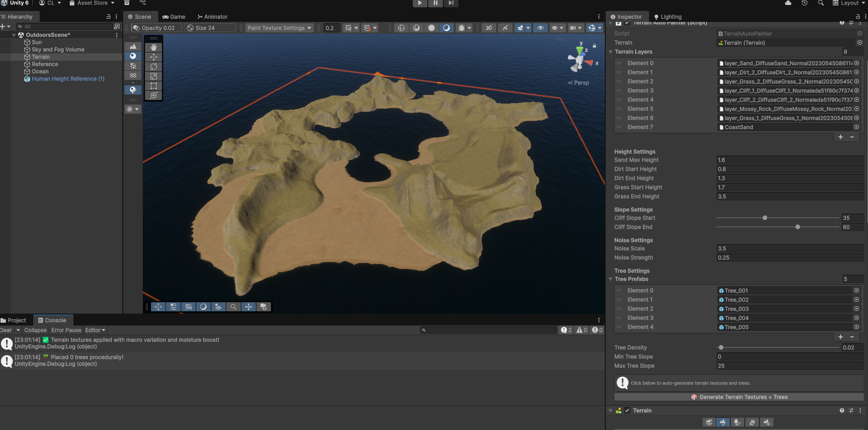
Task: Select the Hand view tool
Action: 154,47
